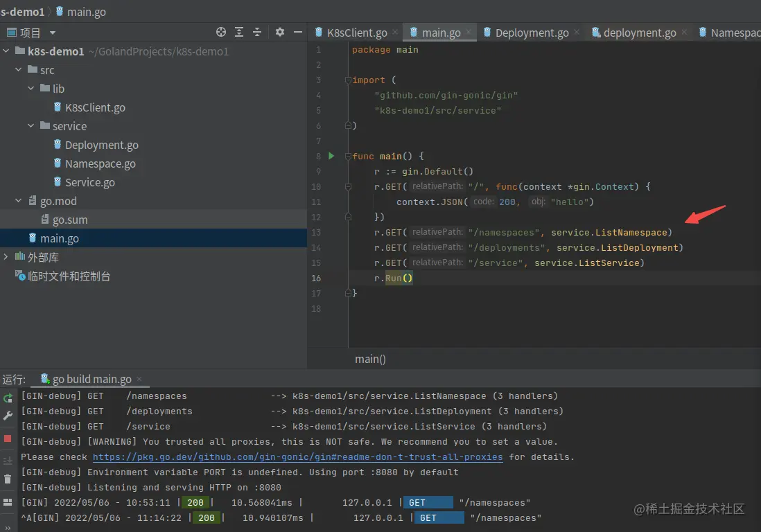Click the collapse all icon in project toolbar
Image resolution: width=761 pixels, height=532 pixels.
point(257,32)
